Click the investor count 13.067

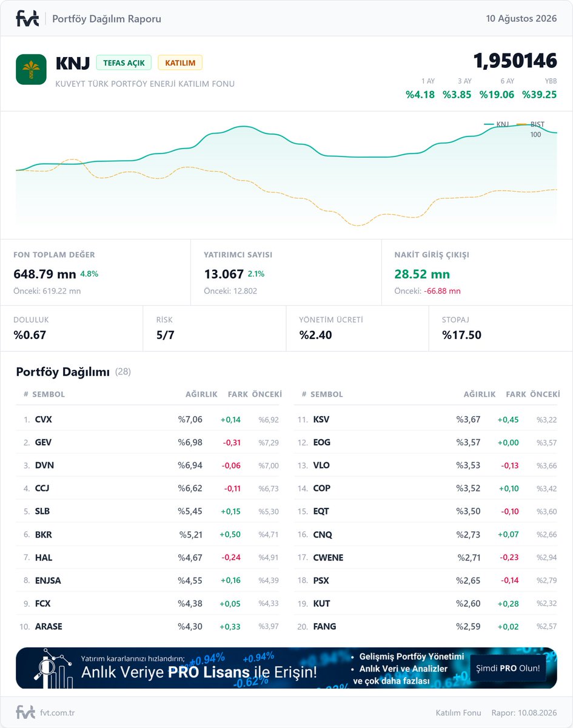[x=224, y=274]
